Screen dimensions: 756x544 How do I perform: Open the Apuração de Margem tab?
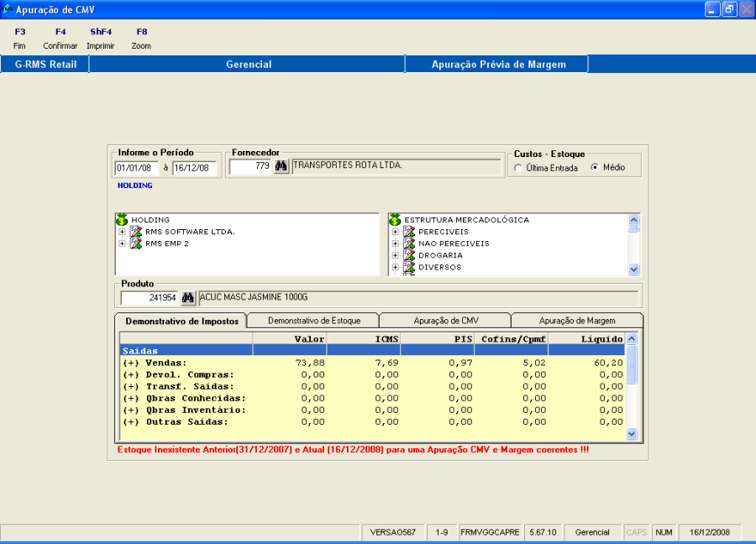(x=577, y=321)
